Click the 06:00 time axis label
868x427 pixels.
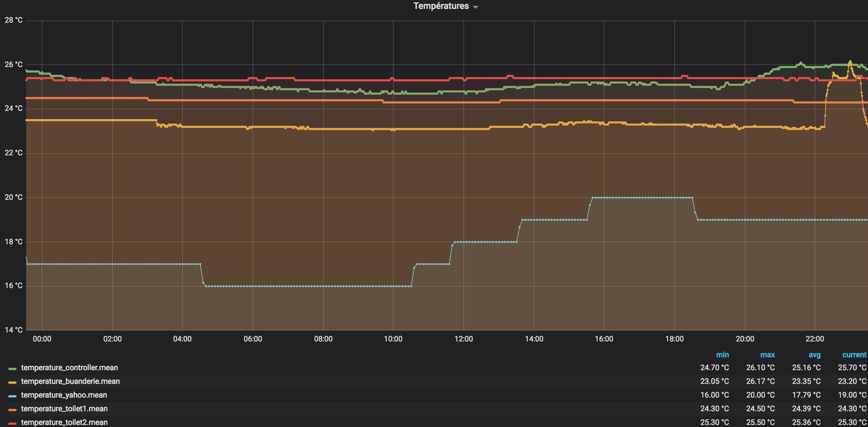[253, 339]
